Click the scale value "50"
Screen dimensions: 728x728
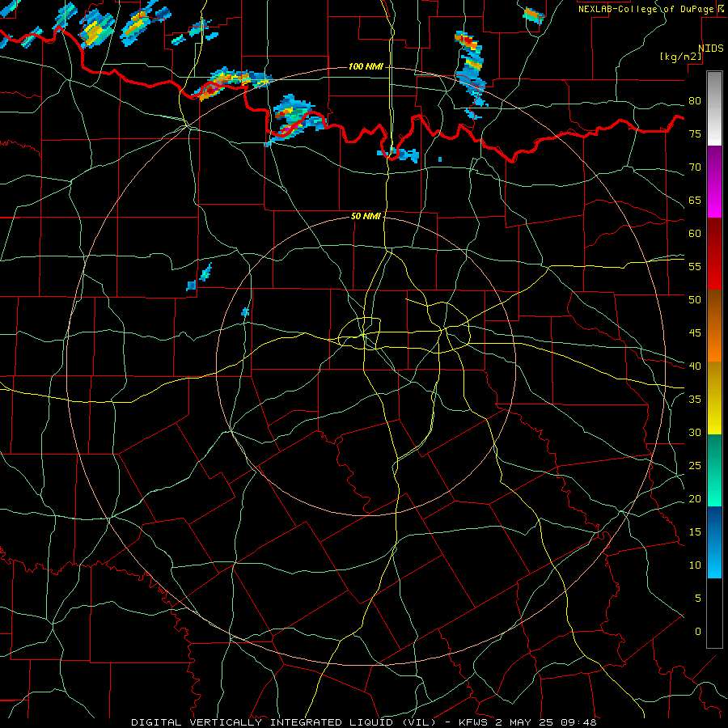pyautogui.click(x=695, y=299)
